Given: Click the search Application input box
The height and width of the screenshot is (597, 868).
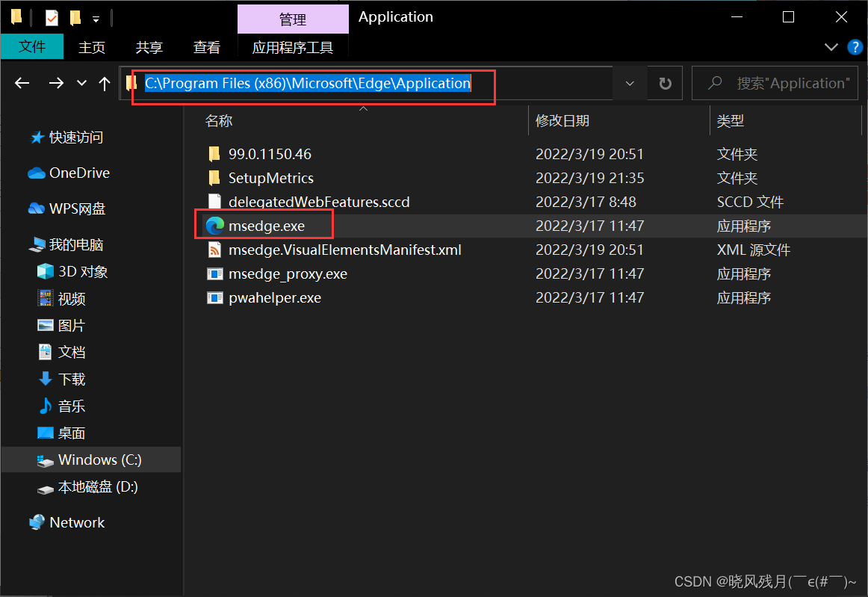Looking at the screenshot, I should 775,83.
